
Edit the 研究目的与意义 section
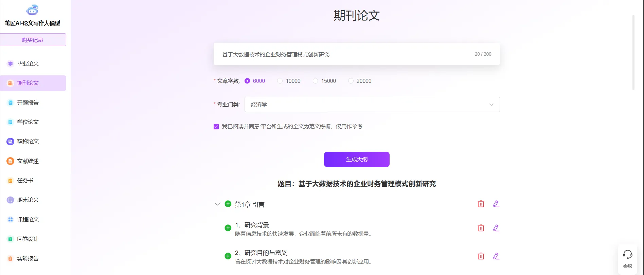[496, 256]
